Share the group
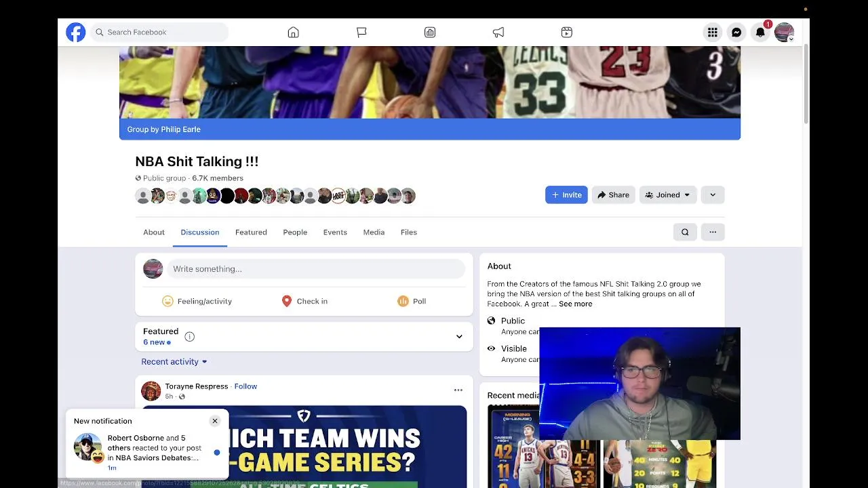868x488 pixels. tap(614, 195)
